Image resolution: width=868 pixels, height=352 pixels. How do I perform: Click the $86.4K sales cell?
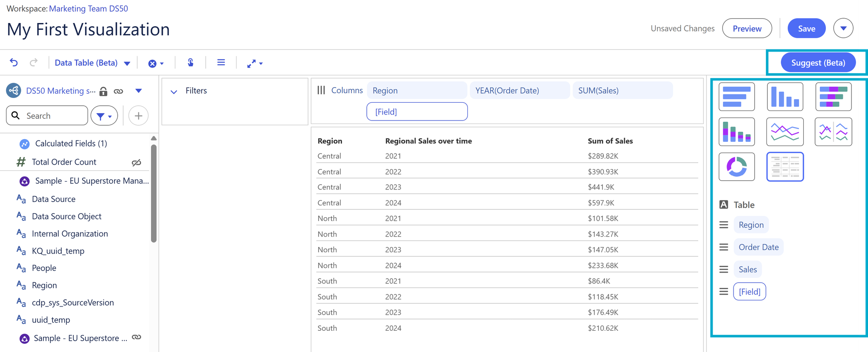[x=599, y=281]
